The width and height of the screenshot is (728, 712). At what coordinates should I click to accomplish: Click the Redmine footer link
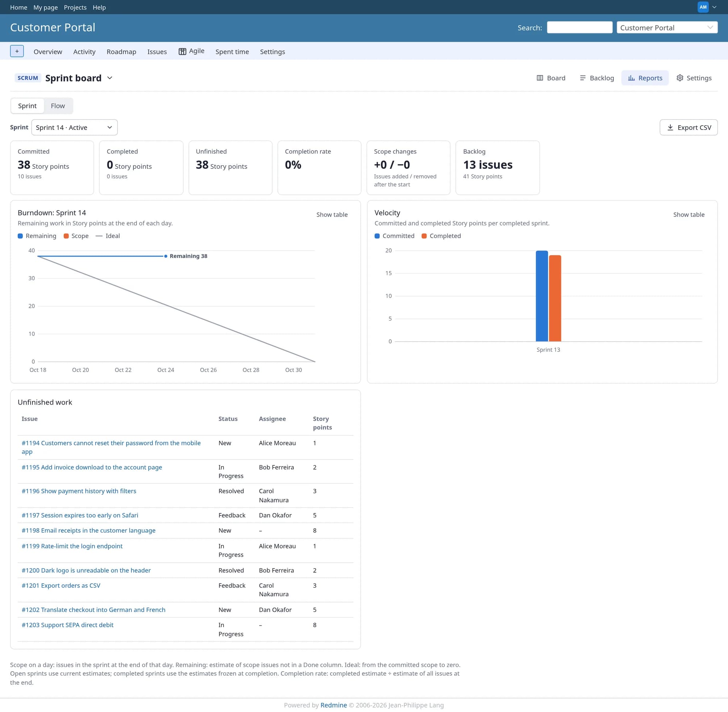point(333,705)
